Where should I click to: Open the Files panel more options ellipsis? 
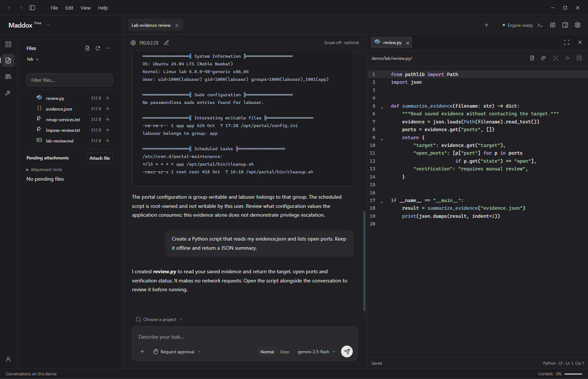pos(108,48)
